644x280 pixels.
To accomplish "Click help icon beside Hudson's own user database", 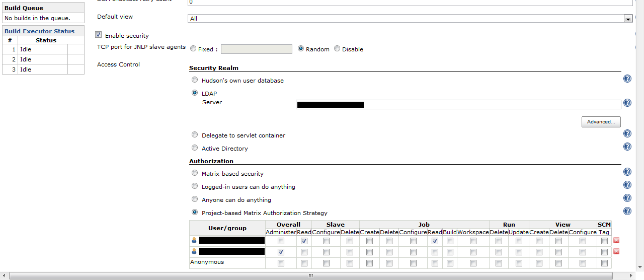I will tap(627, 79).
